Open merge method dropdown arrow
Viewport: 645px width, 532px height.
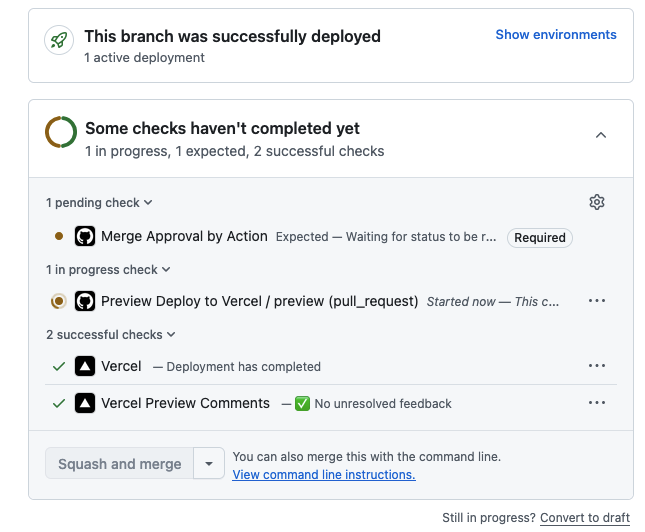tap(208, 464)
